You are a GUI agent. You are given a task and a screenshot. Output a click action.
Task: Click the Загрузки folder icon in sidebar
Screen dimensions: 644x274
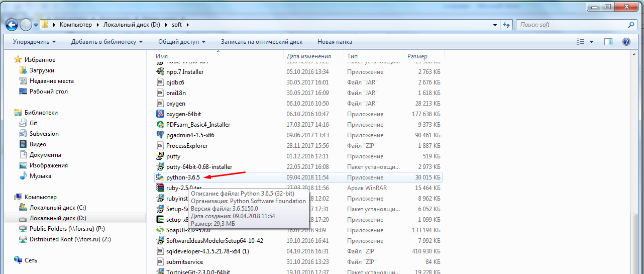coord(23,70)
